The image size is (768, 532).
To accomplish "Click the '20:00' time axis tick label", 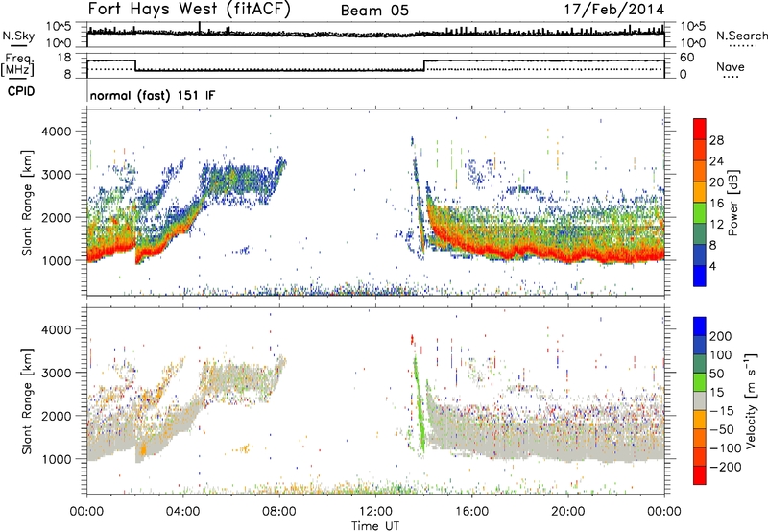I will pos(567,512).
